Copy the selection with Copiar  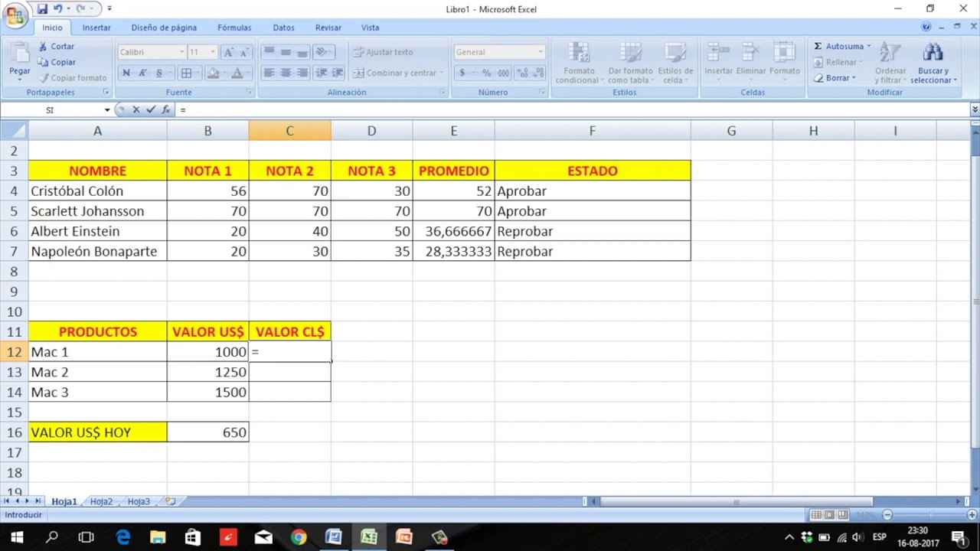click(x=57, y=63)
